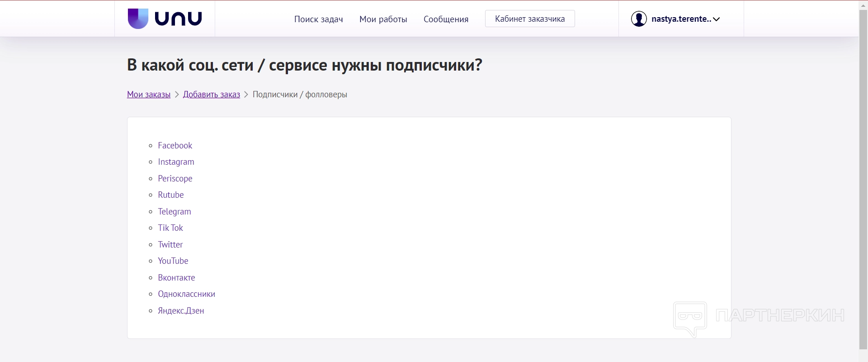Follow the Мои заказы breadcrumb link

click(x=149, y=94)
